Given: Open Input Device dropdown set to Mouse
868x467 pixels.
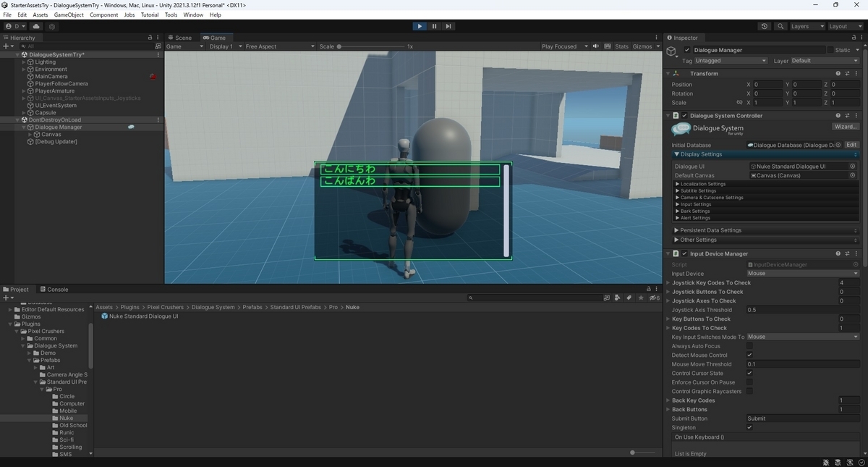Looking at the screenshot, I should (x=803, y=274).
